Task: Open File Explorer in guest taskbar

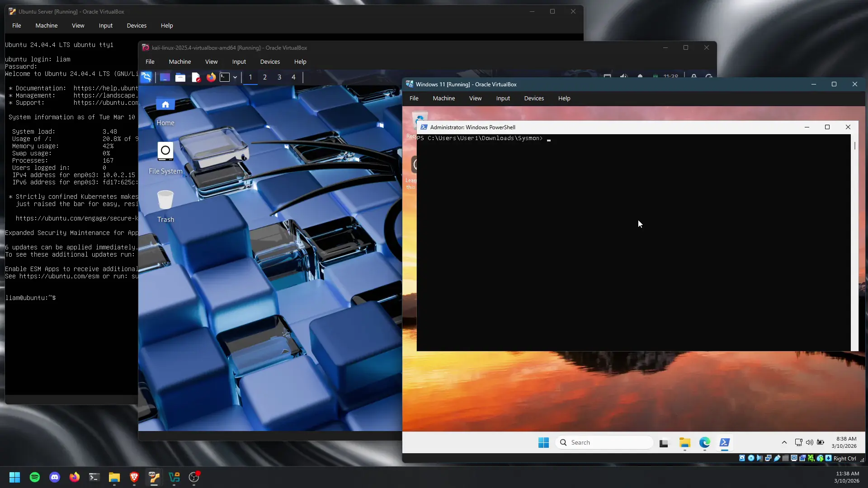Action: point(684,443)
